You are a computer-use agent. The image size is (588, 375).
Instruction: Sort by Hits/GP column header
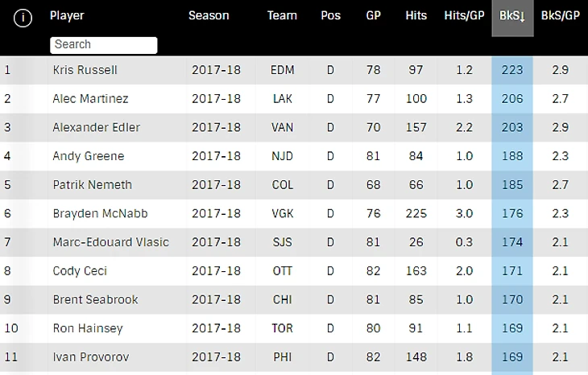pos(464,15)
